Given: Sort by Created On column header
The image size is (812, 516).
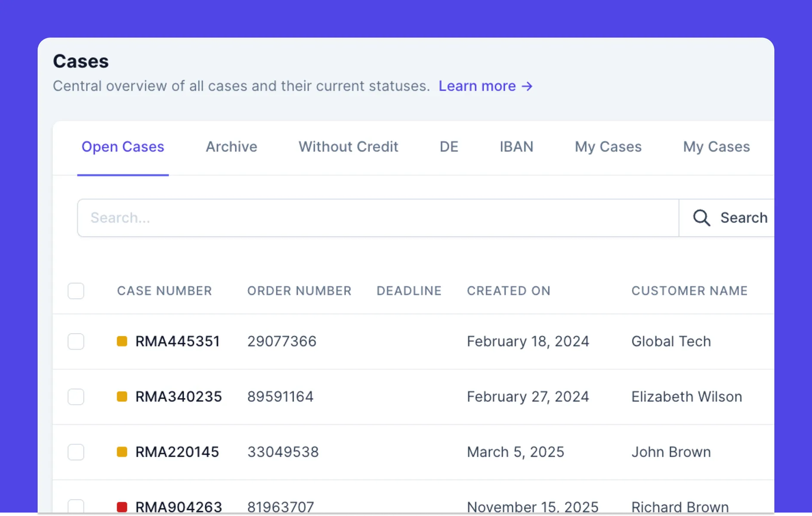Looking at the screenshot, I should 508,291.
